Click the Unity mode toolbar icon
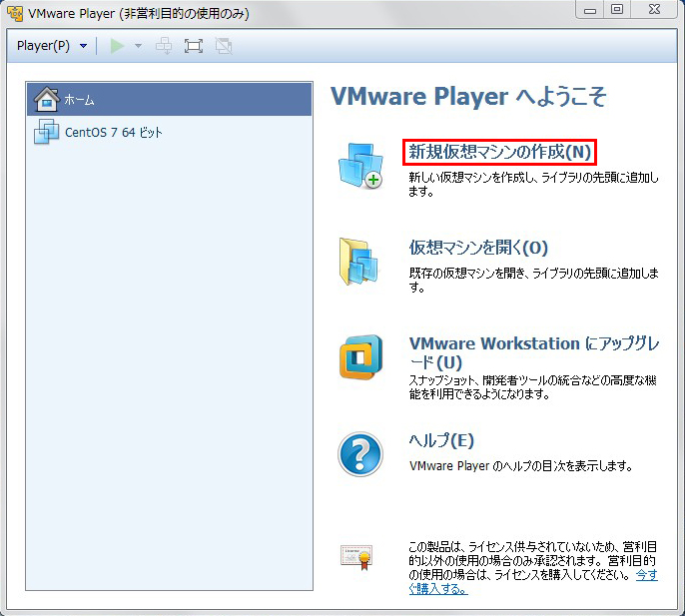This screenshot has height=616, width=685. [x=223, y=46]
